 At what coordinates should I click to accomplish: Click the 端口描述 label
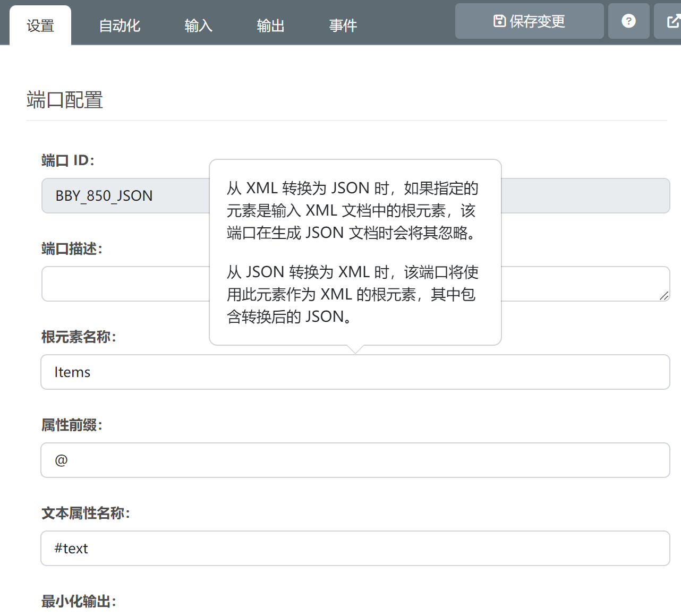point(72,249)
